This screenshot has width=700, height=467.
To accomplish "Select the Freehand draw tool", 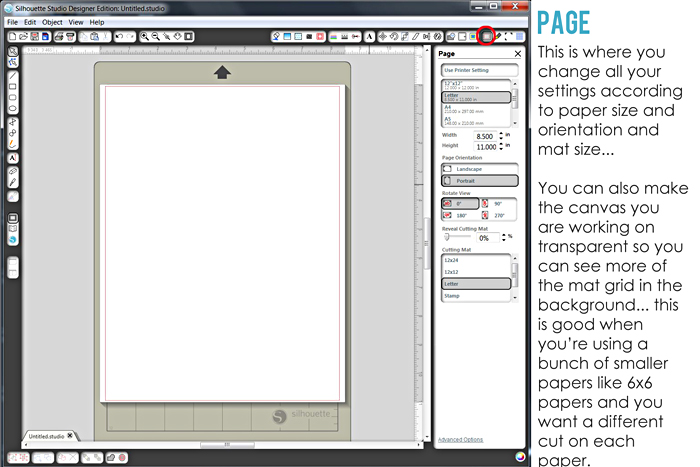I will 13,144.
